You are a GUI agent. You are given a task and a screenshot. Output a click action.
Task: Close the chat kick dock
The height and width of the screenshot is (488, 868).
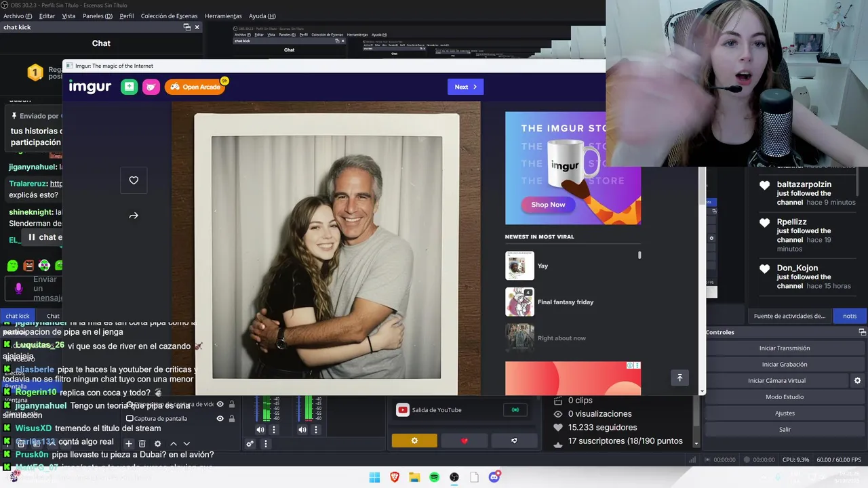pos(197,27)
